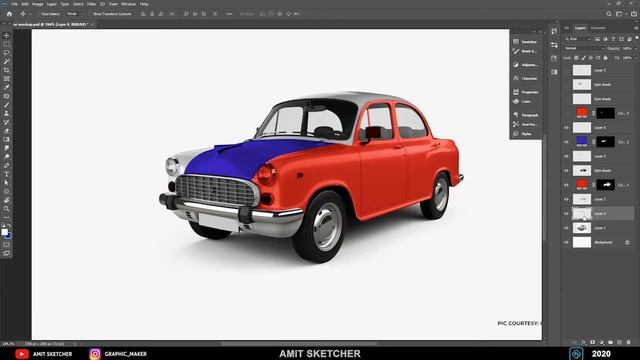Click the delete layer trash icon

628,342
